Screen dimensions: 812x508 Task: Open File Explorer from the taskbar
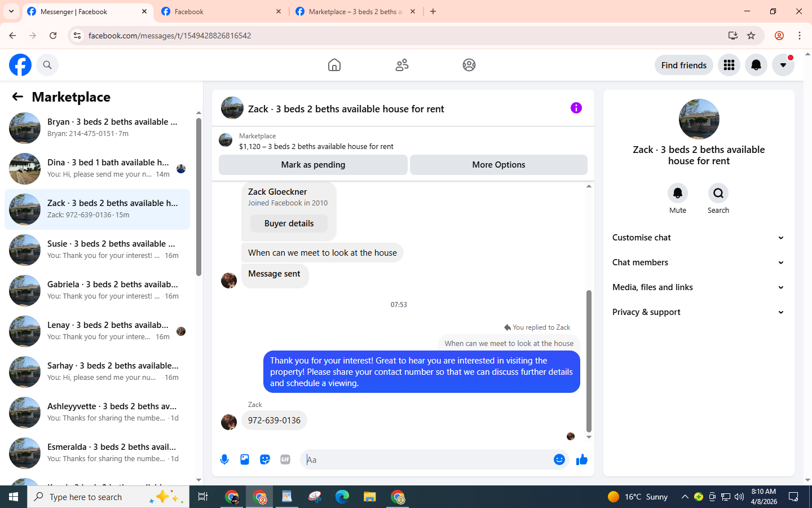pyautogui.click(x=369, y=497)
